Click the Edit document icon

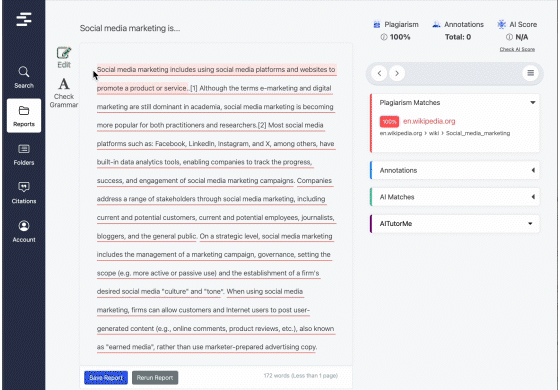pos(64,57)
